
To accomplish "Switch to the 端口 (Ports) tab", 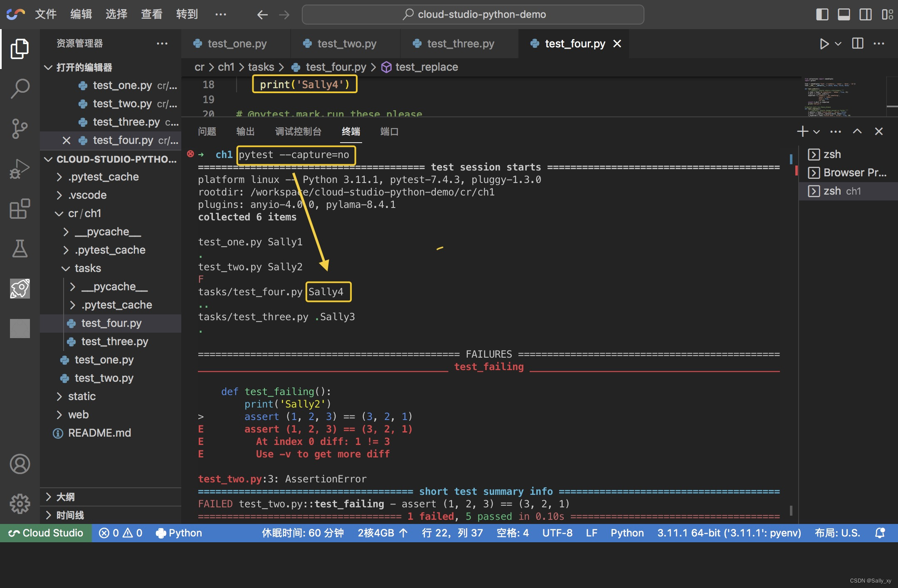I will point(390,131).
